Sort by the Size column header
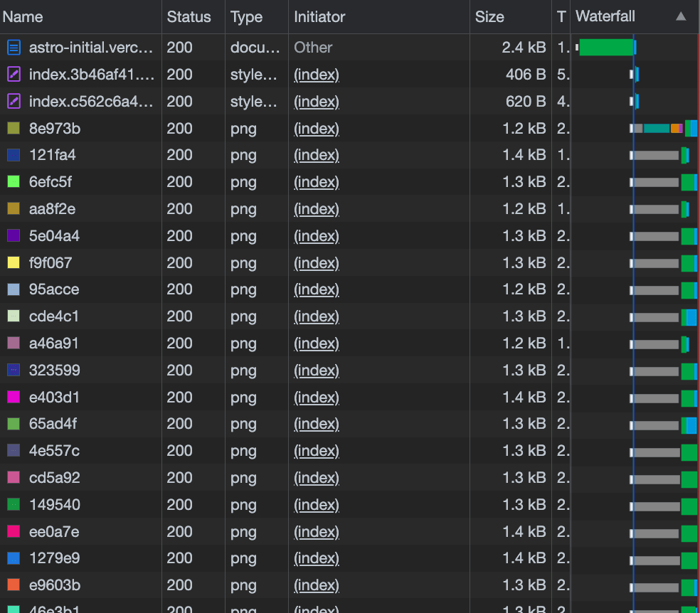700x613 pixels. (489, 17)
